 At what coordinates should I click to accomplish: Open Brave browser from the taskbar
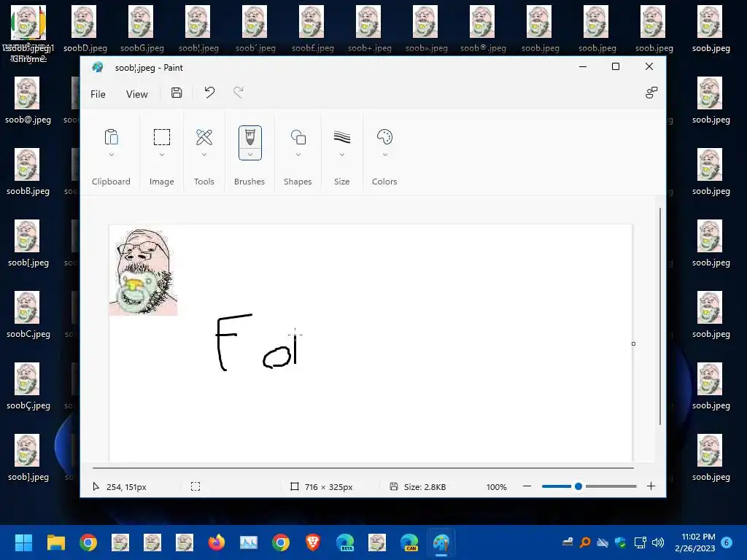(312, 542)
